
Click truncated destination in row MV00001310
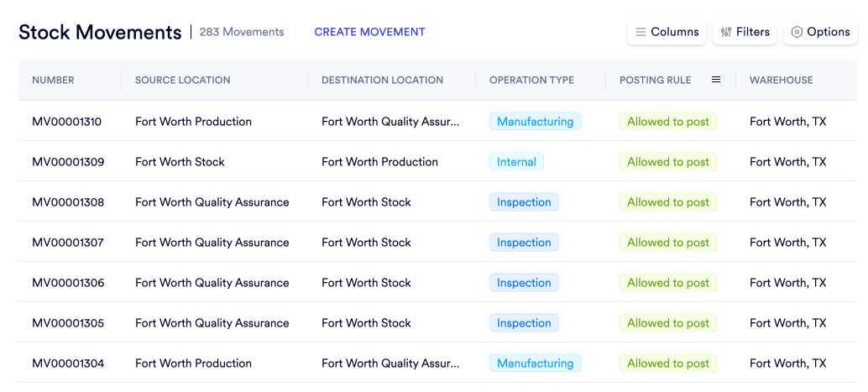(x=390, y=121)
